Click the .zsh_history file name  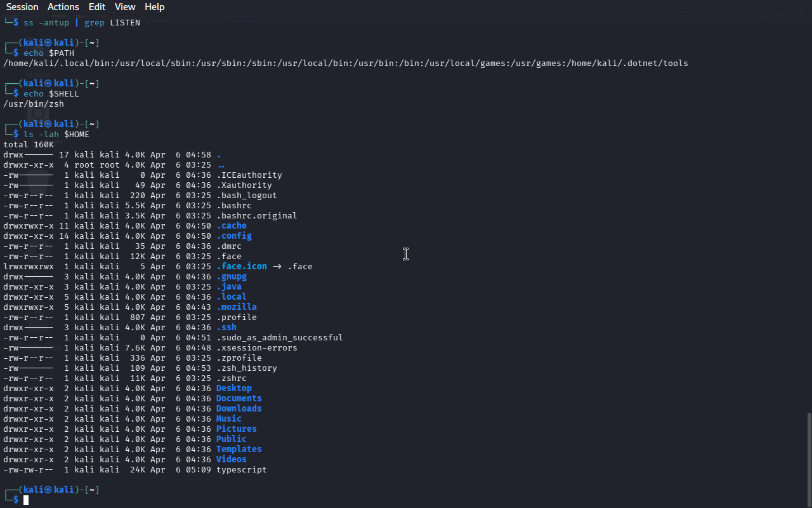246,368
